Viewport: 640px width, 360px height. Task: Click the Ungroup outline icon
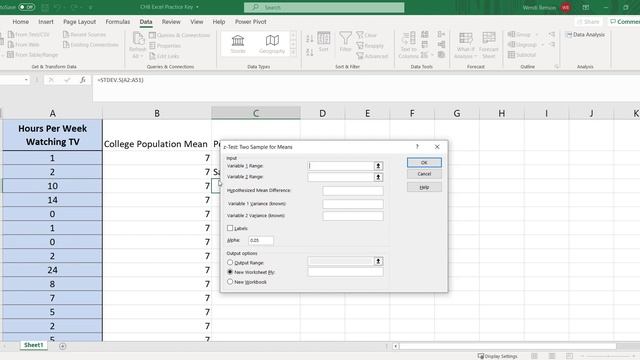click(x=511, y=44)
